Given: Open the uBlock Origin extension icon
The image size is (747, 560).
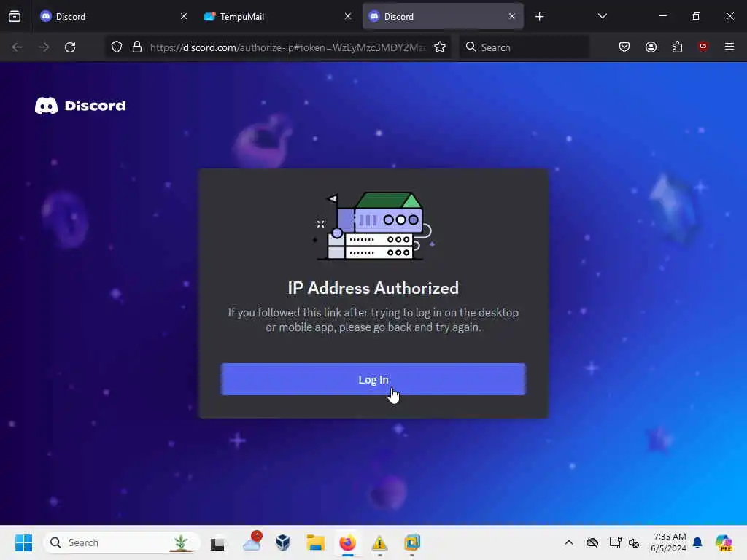Looking at the screenshot, I should point(703,47).
